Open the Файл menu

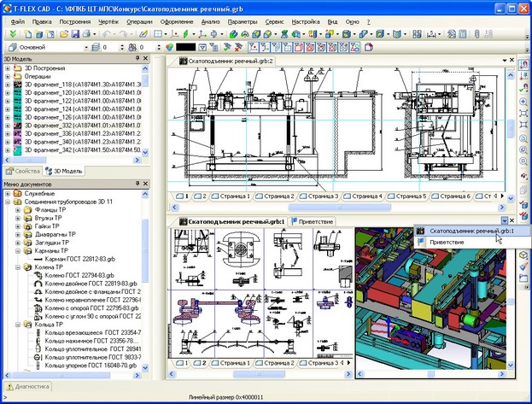[x=17, y=21]
